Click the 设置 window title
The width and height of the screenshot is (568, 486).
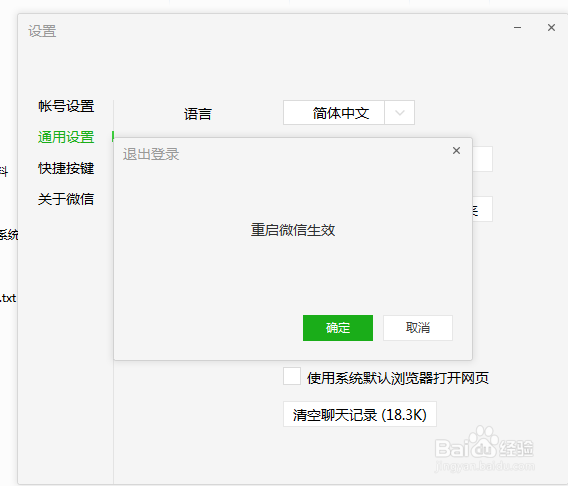point(42,31)
